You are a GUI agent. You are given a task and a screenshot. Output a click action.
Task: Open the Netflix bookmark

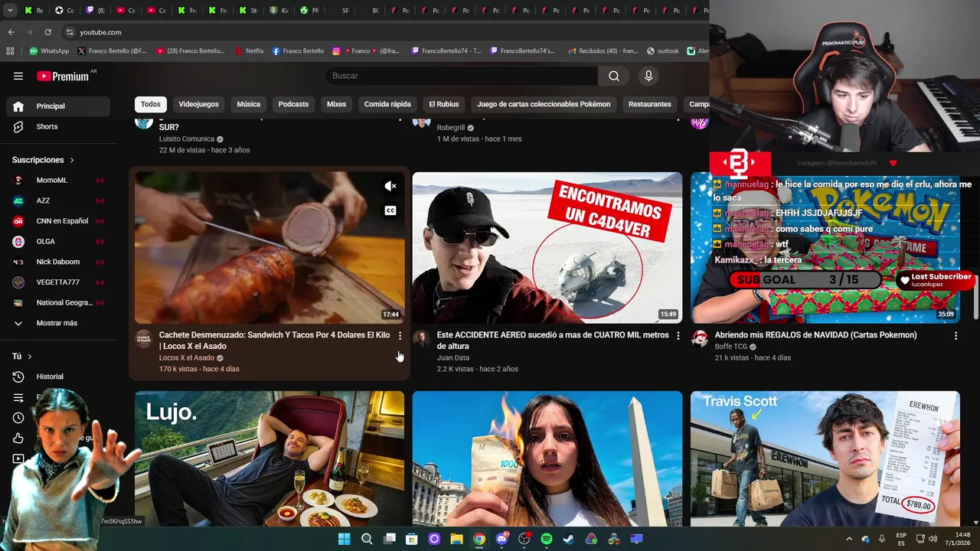pyautogui.click(x=249, y=51)
